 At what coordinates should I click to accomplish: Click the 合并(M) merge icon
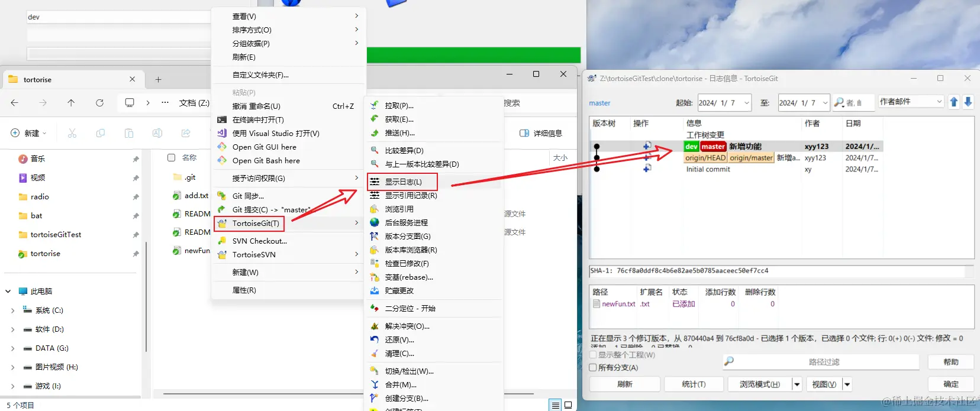[x=375, y=384]
